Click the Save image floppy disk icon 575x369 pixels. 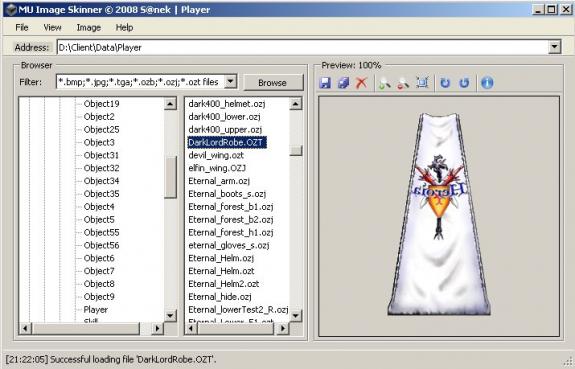(325, 83)
